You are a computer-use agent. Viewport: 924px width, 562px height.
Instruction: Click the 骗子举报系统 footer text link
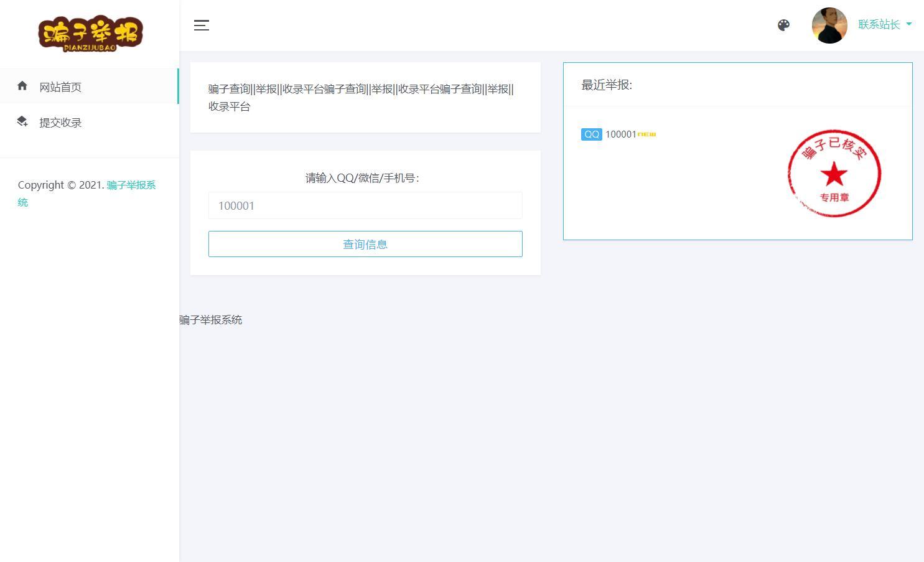(x=210, y=320)
